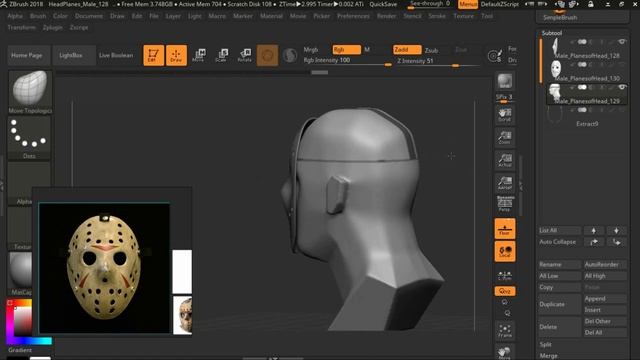Screen dimensions: 640x360
Task: Select the Rotate transform tool
Action: 244,55
